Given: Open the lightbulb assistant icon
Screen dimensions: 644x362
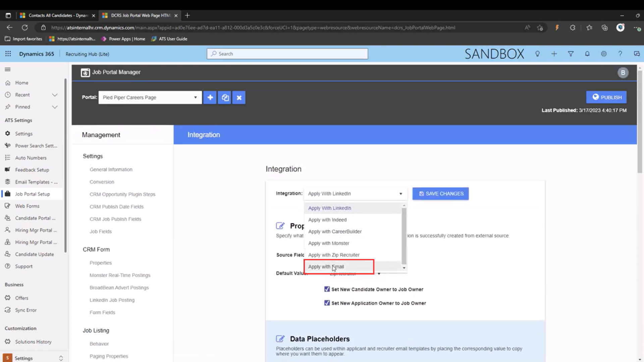Looking at the screenshot, I should point(537,54).
